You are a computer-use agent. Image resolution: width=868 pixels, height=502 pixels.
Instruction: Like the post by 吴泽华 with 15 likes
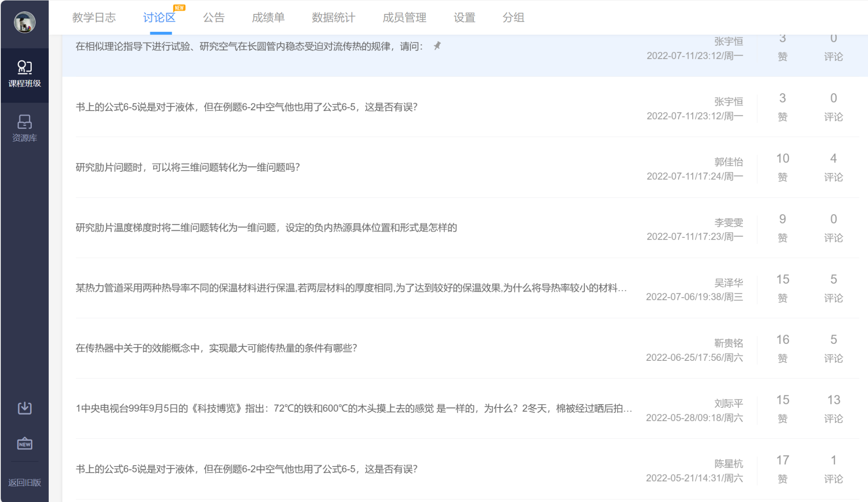click(x=782, y=288)
